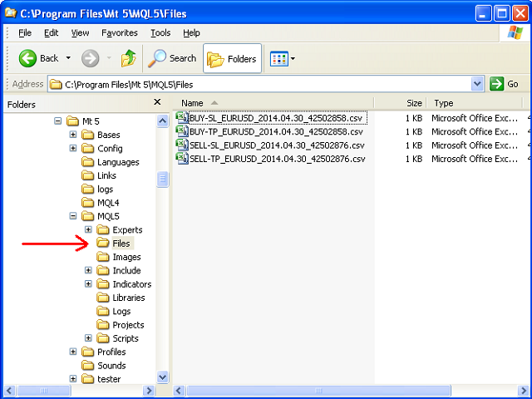Close the Folders pane with X
This screenshot has width=532, height=399.
157,101
